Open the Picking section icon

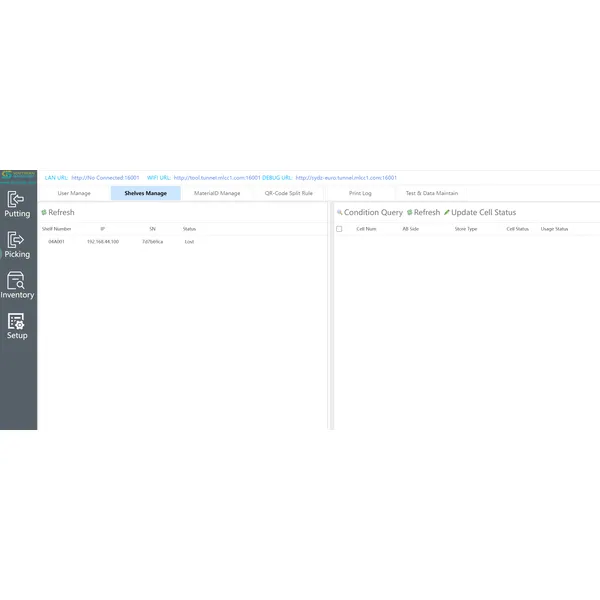(17, 241)
